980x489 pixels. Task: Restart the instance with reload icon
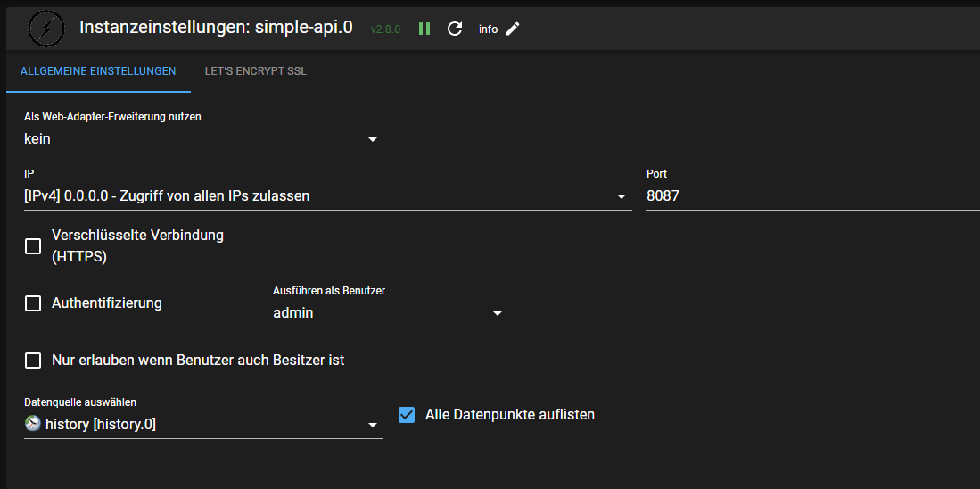click(455, 29)
